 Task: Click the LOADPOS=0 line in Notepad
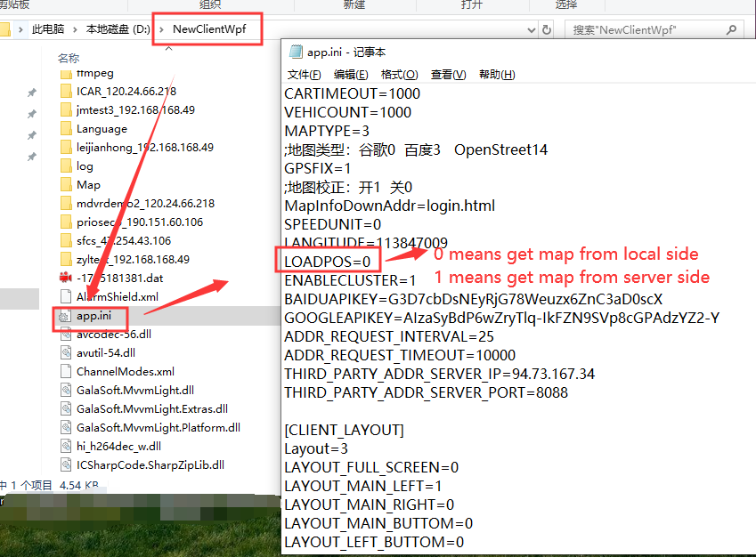(328, 262)
